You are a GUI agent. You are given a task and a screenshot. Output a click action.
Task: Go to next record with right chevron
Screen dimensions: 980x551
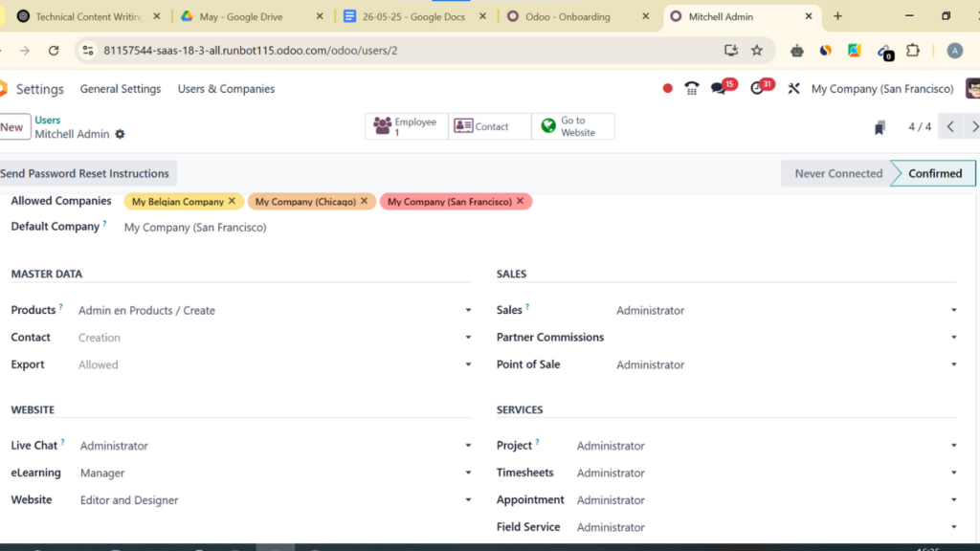click(x=974, y=127)
